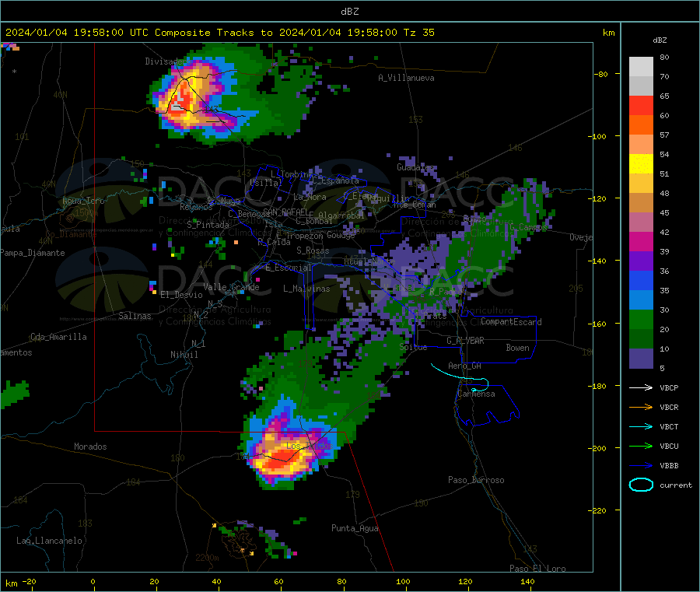Click the 'current' legend label
Screen dimensions: 700x592
pyautogui.click(x=675, y=485)
